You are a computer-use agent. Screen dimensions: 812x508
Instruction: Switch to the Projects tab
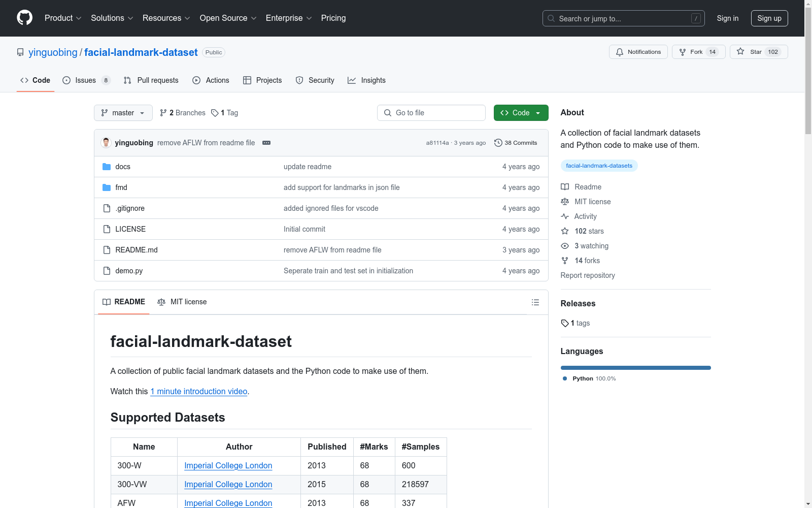[262, 80]
